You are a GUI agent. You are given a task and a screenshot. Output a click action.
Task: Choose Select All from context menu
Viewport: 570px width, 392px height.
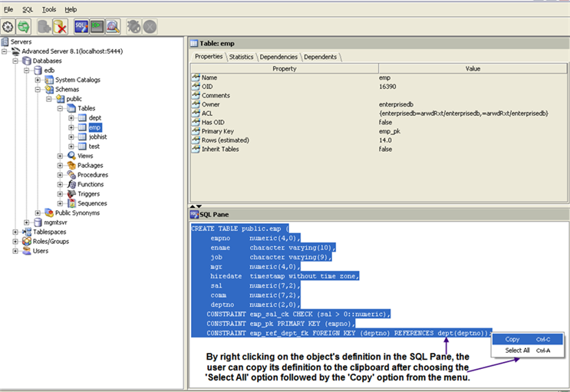(517, 351)
